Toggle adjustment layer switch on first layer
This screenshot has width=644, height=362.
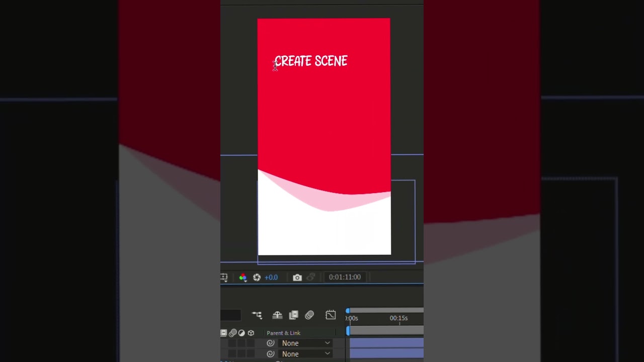pyautogui.click(x=242, y=343)
